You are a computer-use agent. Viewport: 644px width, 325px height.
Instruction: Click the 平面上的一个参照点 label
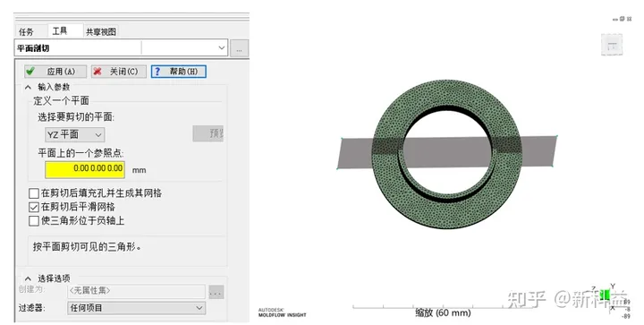click(80, 153)
